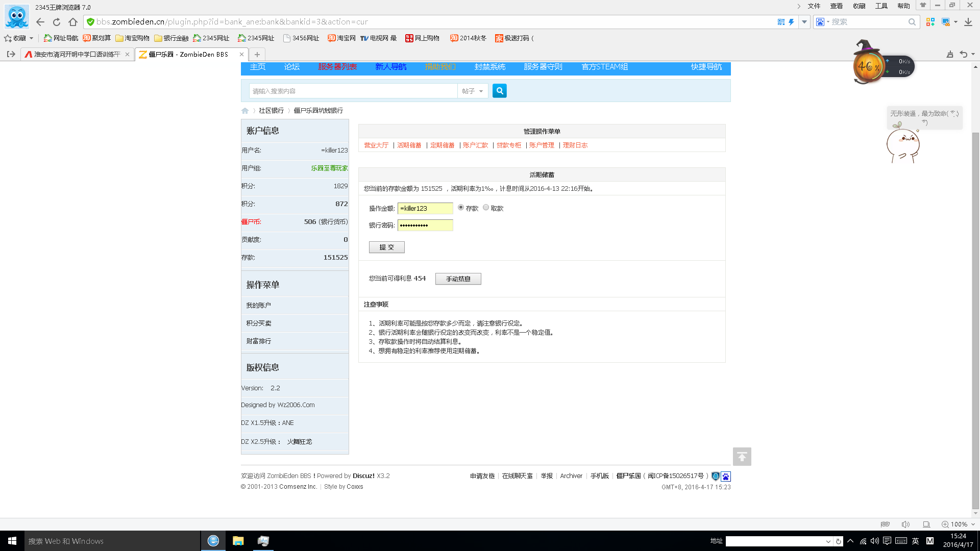Click the blue forum search button
The image size is (980, 551).
500,91
